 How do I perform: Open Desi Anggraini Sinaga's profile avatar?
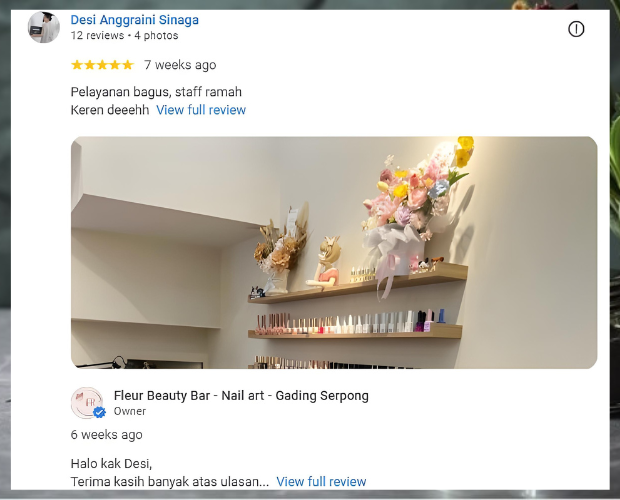point(44,27)
